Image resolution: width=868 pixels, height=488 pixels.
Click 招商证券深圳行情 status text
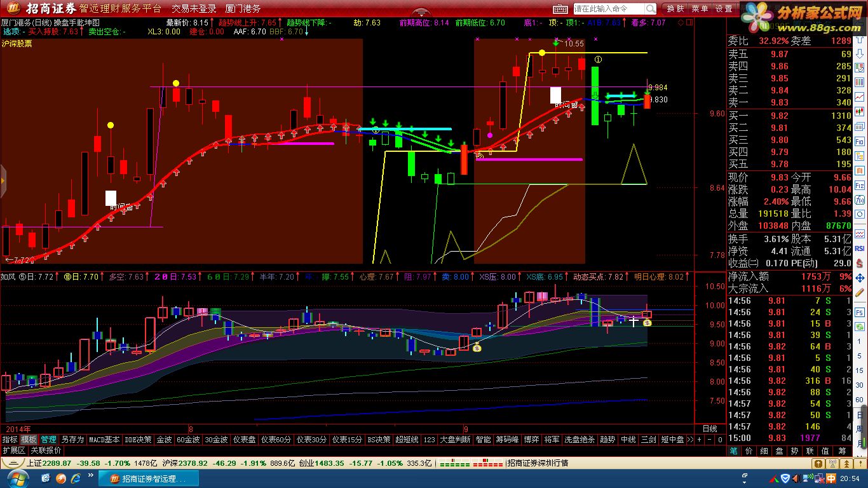pyautogui.click(x=538, y=463)
